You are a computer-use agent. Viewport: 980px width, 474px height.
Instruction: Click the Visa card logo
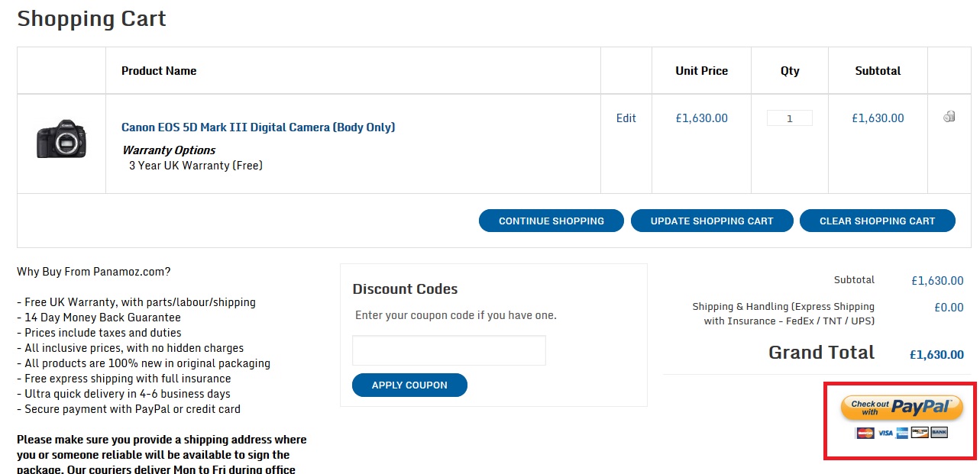click(x=885, y=433)
